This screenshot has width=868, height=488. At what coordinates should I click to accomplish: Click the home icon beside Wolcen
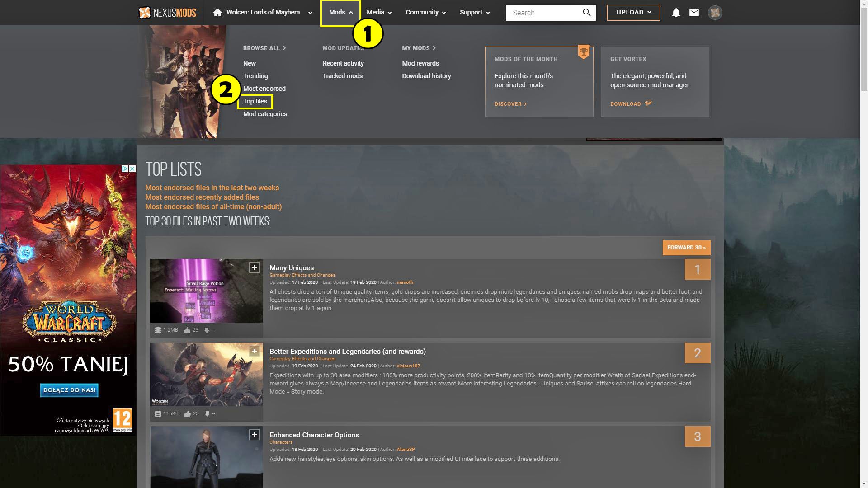(x=217, y=13)
